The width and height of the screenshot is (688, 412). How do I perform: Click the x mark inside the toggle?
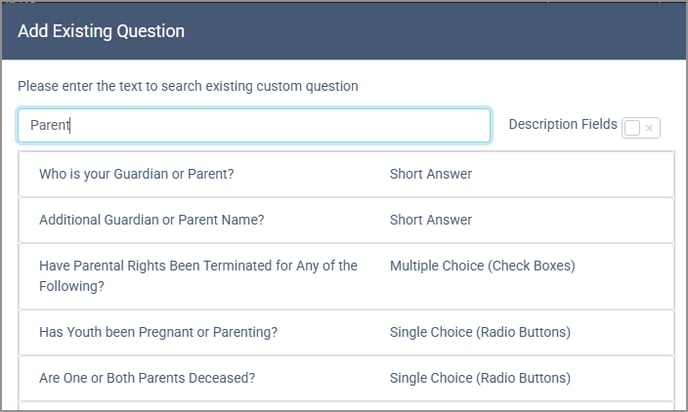(x=649, y=128)
